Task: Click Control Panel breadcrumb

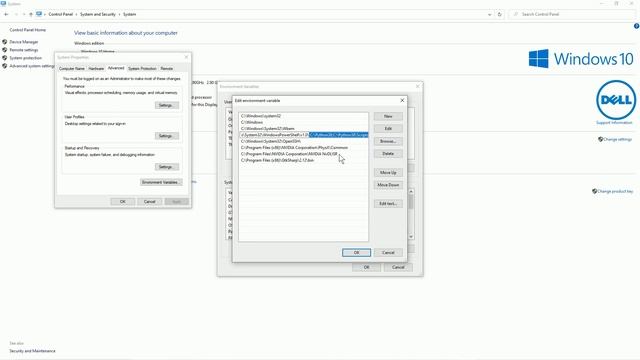Action: [60, 14]
